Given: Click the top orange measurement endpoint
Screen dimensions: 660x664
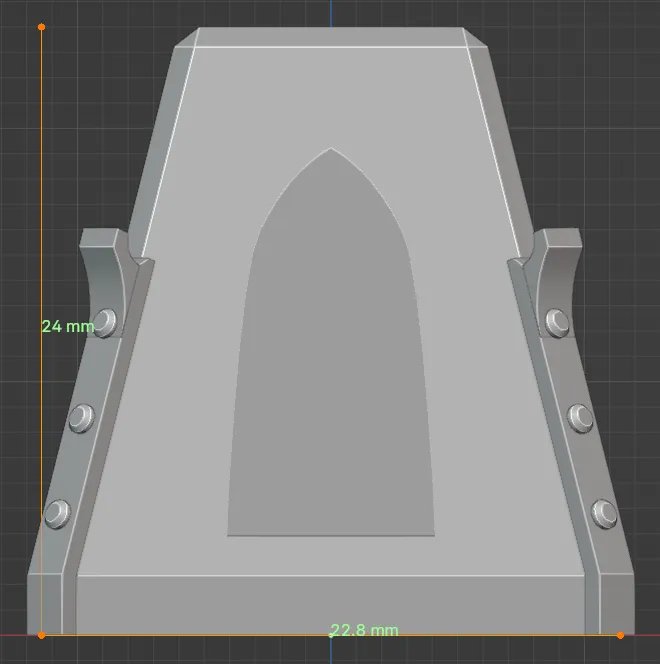Looking at the screenshot, I should click(41, 27).
